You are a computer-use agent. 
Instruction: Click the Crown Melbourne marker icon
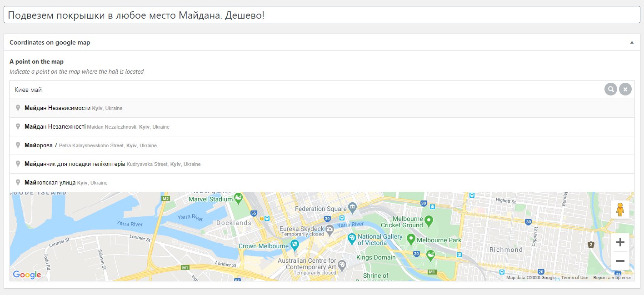[x=295, y=245]
